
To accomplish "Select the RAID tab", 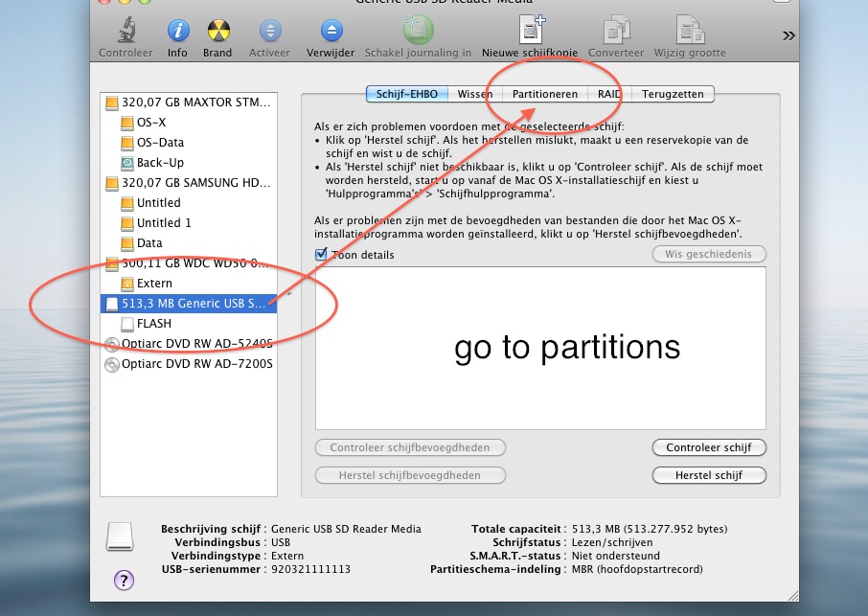I will (x=608, y=94).
